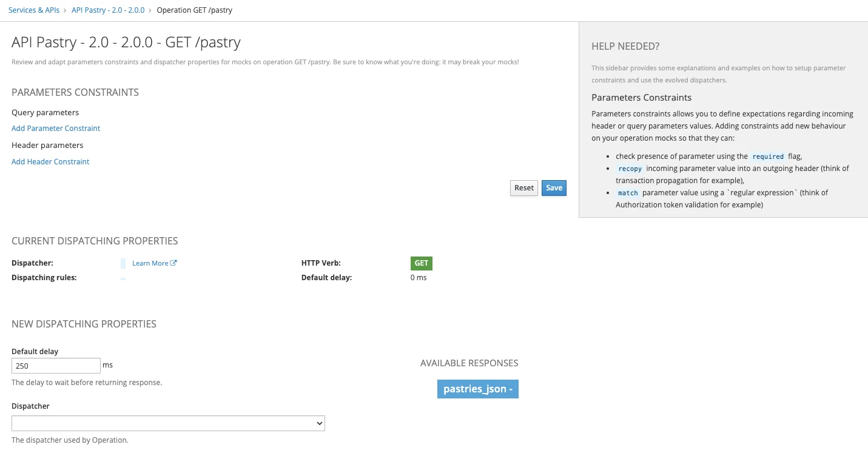Click the first breadcrumb chevron separator
This screenshot has height=453, width=868.
point(66,10)
